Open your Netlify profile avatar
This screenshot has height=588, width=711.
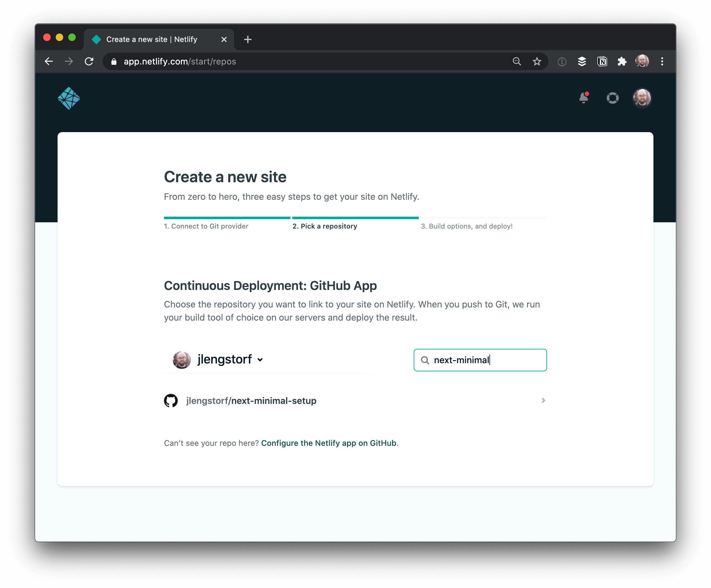pos(642,98)
